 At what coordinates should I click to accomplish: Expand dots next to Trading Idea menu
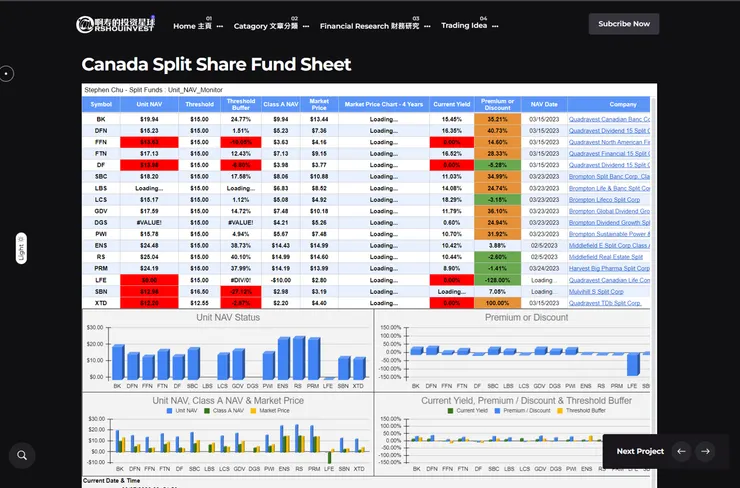click(x=495, y=26)
